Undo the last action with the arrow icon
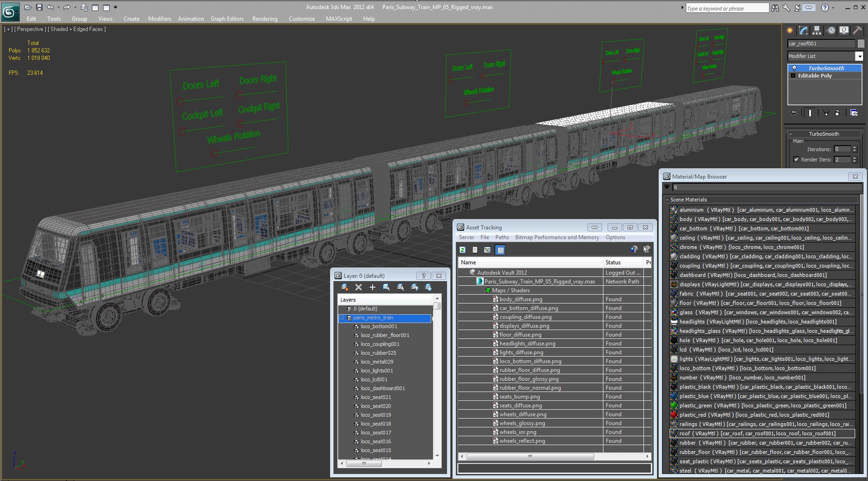The image size is (868, 481). [50, 7]
